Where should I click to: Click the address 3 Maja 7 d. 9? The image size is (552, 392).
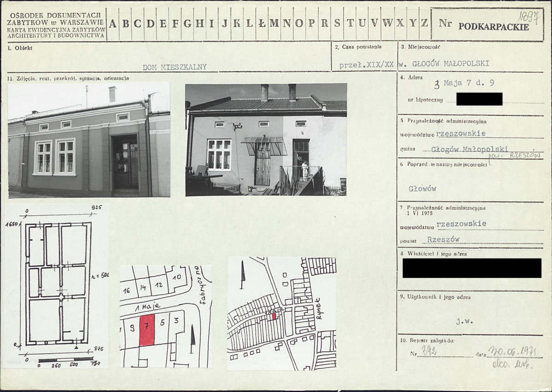coord(465,83)
